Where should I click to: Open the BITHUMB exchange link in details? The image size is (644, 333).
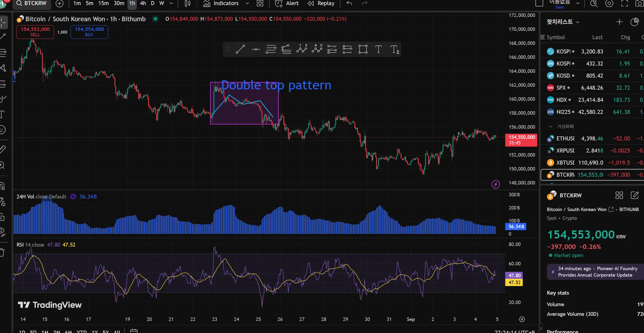629,209
